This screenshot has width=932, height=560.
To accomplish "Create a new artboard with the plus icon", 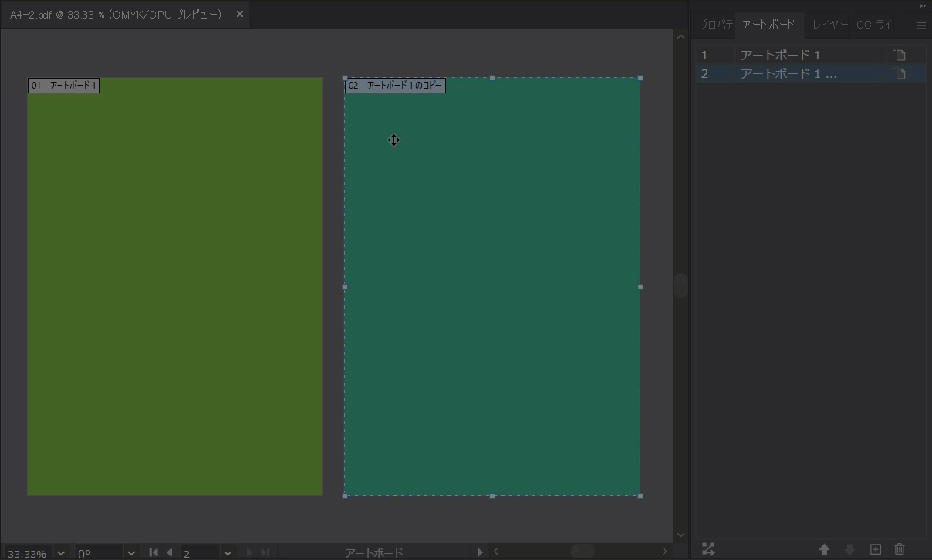I will tap(875, 549).
